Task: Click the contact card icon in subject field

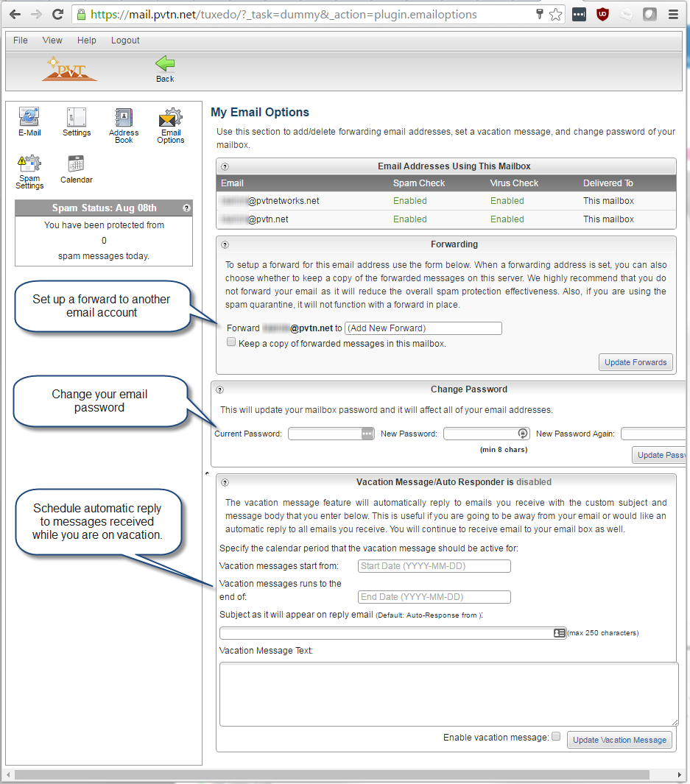Action: click(x=560, y=633)
